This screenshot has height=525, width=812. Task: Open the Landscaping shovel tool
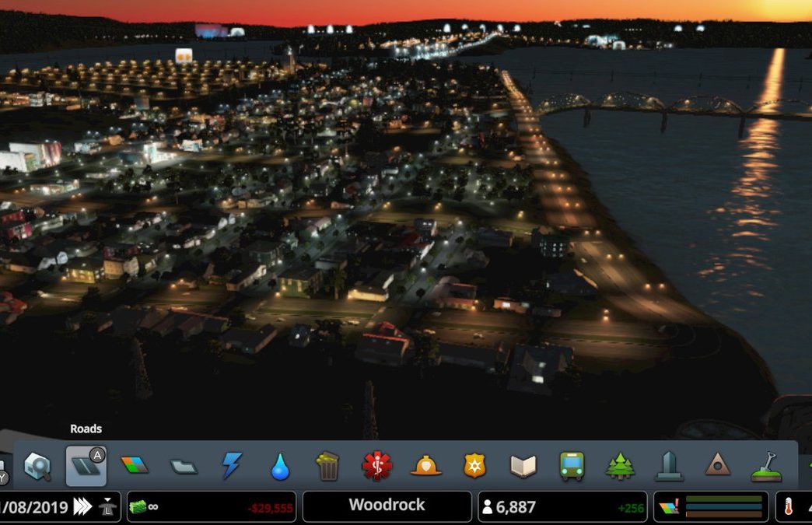[766, 467]
